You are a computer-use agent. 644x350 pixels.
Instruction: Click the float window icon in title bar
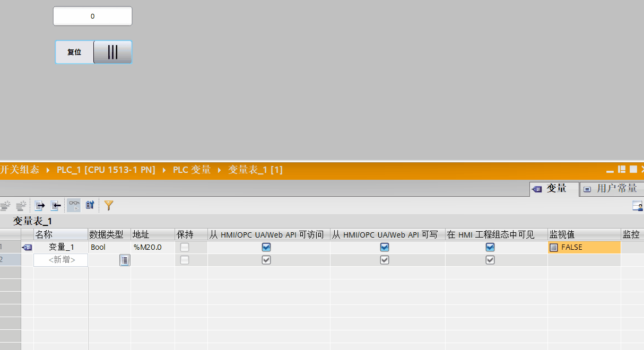(622, 170)
